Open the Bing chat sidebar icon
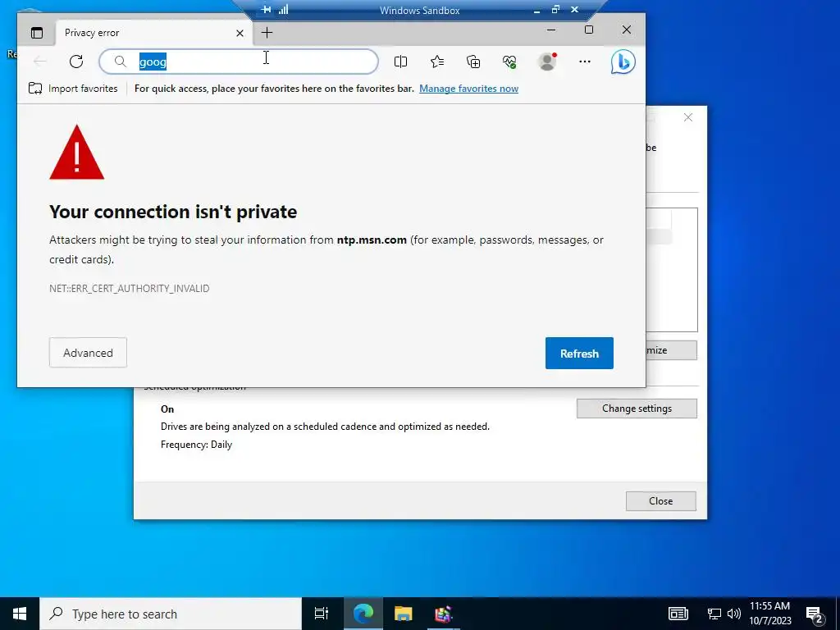The image size is (840, 630). pyautogui.click(x=623, y=62)
